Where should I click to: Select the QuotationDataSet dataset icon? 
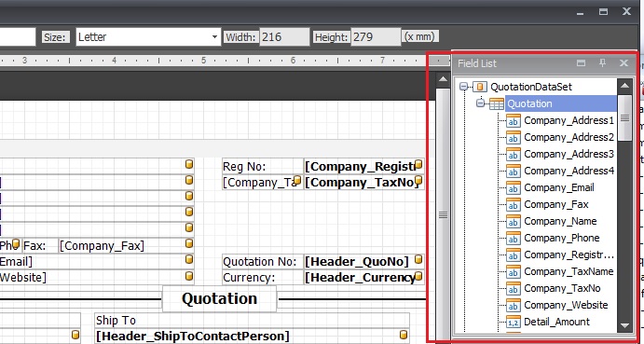[480, 87]
